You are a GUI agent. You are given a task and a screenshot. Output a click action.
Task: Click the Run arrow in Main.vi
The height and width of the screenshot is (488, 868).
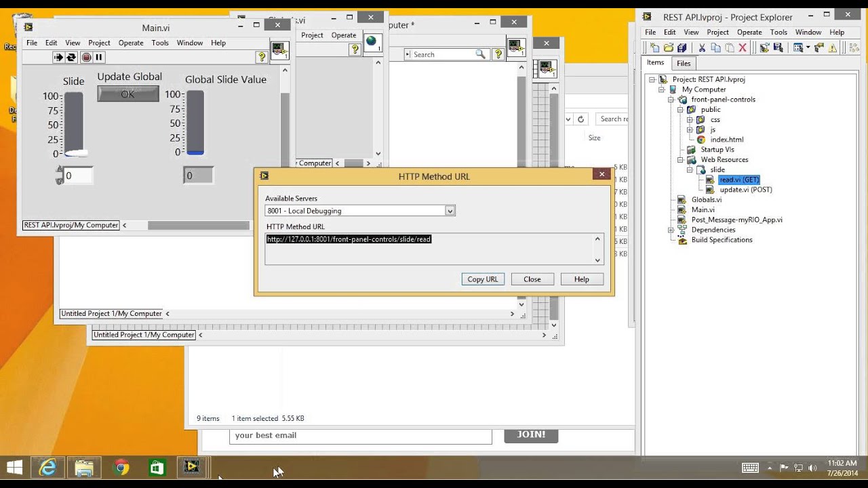coord(58,58)
